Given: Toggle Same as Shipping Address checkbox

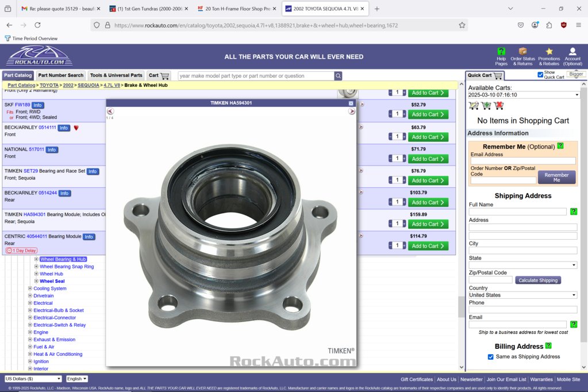Looking at the screenshot, I should (490, 357).
